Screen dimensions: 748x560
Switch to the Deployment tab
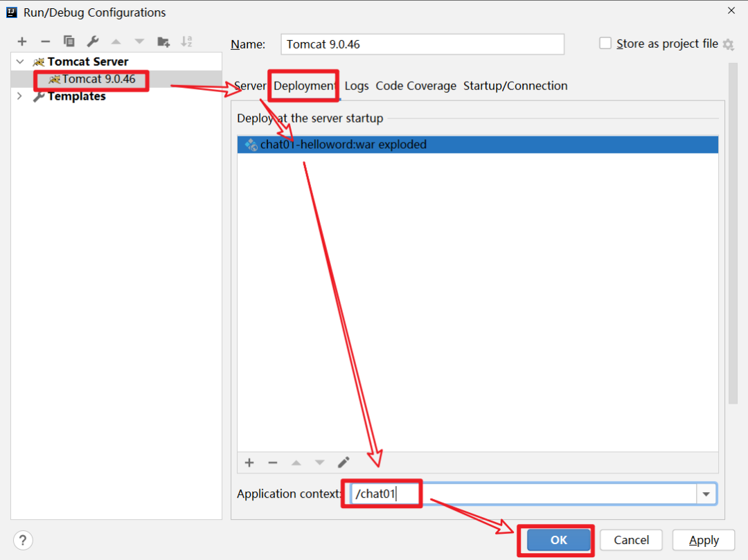(305, 86)
